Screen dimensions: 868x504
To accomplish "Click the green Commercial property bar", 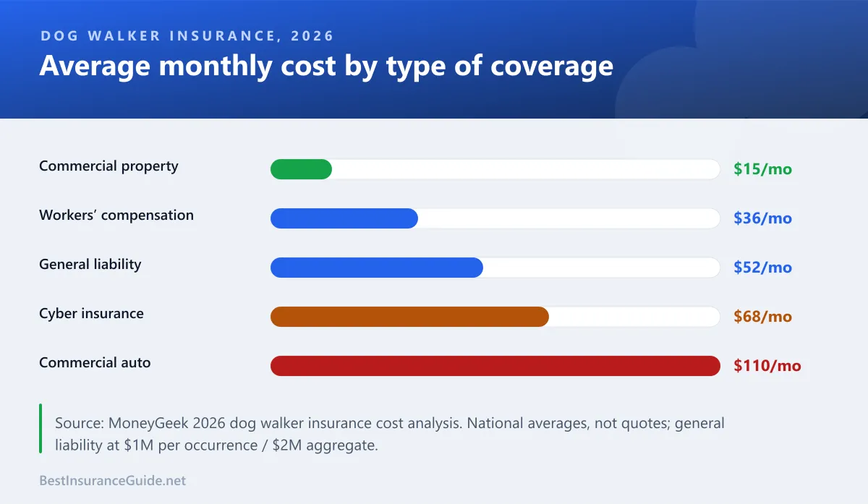I will pos(301,169).
